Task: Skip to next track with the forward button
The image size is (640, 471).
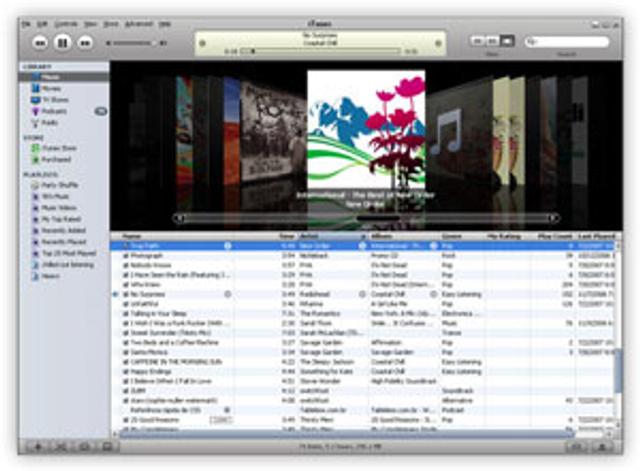Action: click(85, 43)
